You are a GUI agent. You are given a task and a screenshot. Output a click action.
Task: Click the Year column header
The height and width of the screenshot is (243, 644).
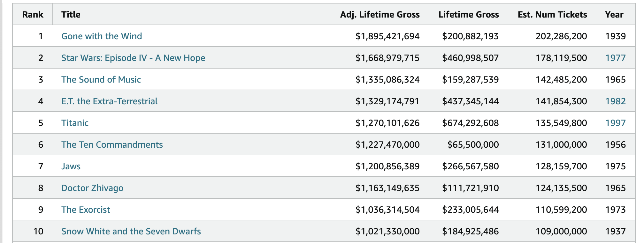614,14
